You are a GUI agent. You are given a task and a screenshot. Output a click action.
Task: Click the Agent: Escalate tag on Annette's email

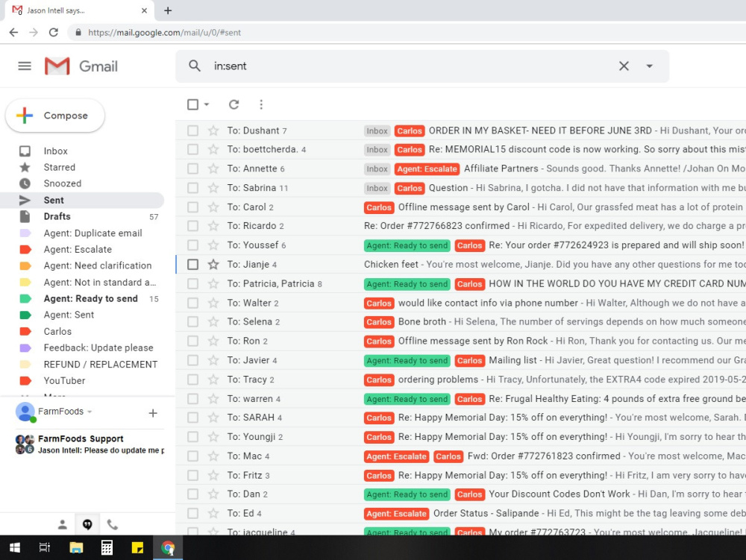click(x=427, y=169)
